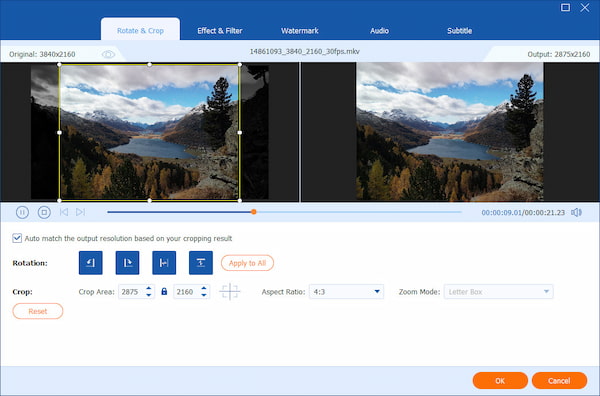Mute the preview volume

(576, 212)
